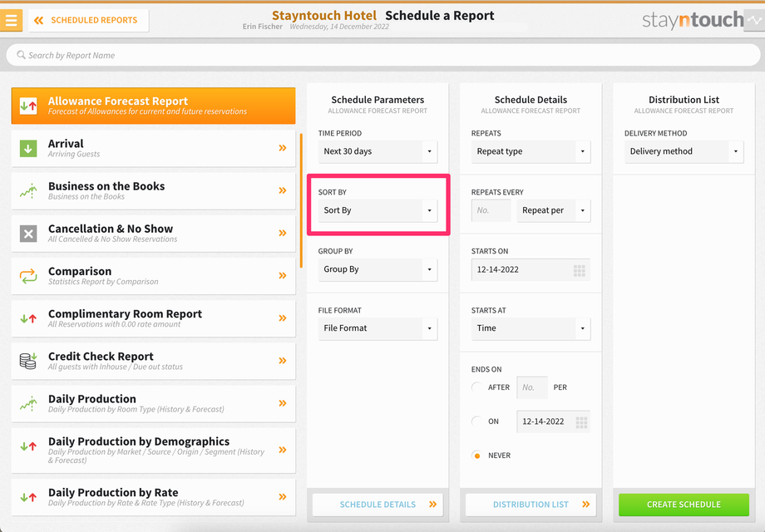765x532 pixels.
Task: Go back to Scheduled Reports
Action: tap(88, 21)
